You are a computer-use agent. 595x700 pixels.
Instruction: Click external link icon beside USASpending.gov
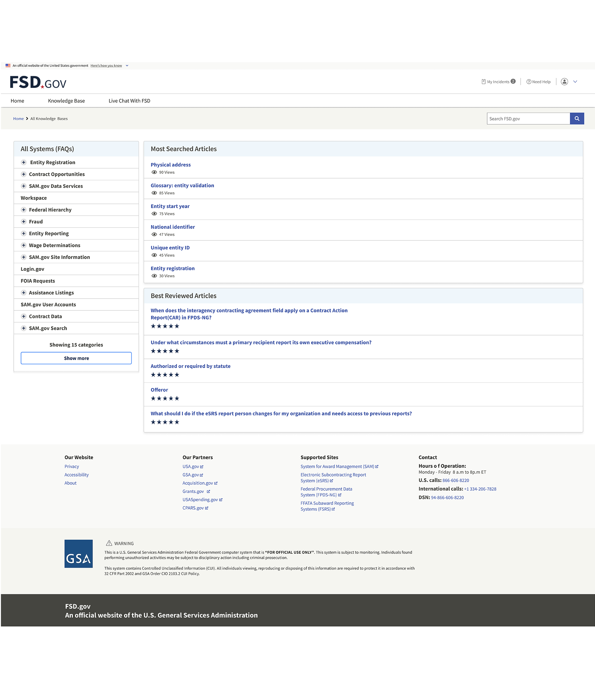221,500
